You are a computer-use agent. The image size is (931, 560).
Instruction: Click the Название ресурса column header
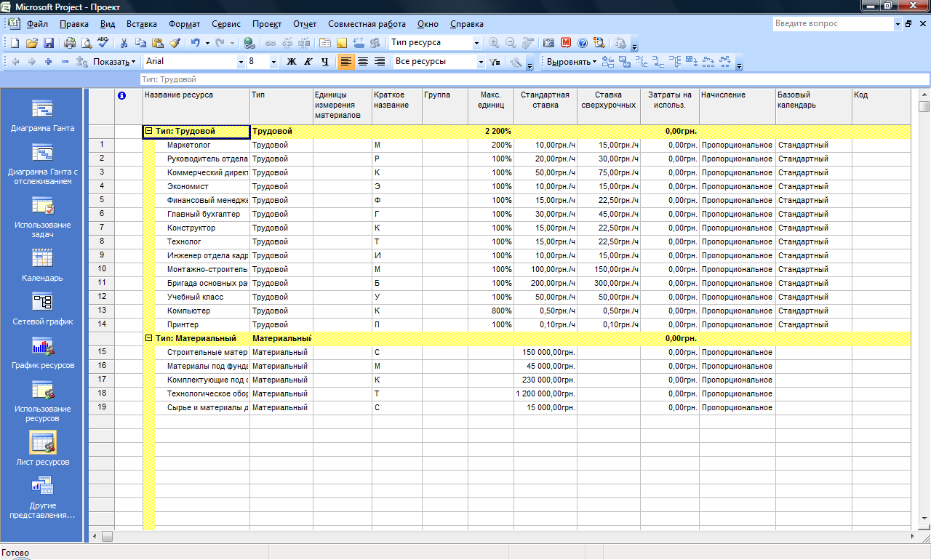coord(196,106)
